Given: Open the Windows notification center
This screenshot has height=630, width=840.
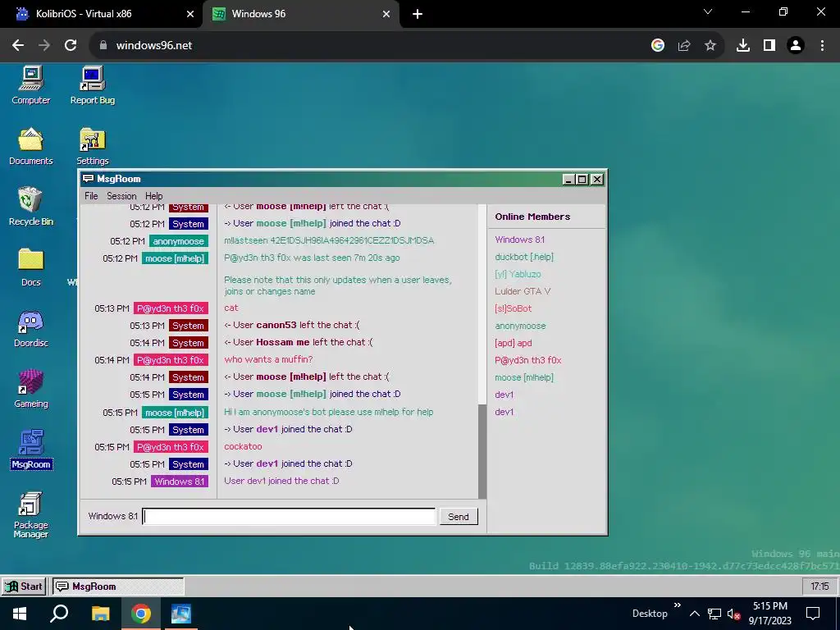Looking at the screenshot, I should [x=813, y=614].
